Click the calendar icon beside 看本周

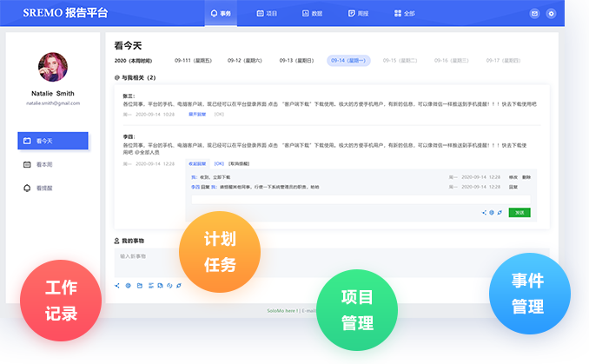[x=27, y=164]
